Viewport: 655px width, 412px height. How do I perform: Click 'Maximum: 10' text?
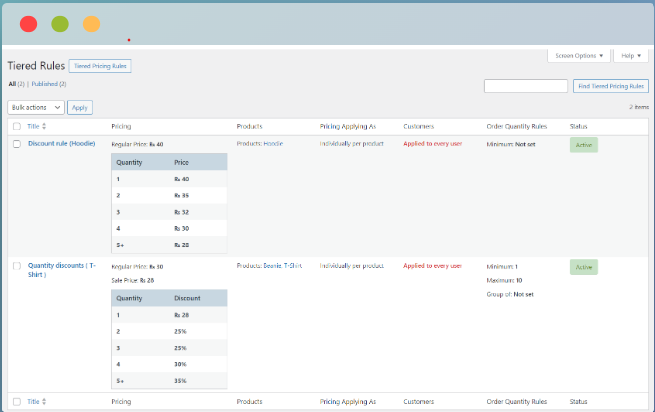504,280
